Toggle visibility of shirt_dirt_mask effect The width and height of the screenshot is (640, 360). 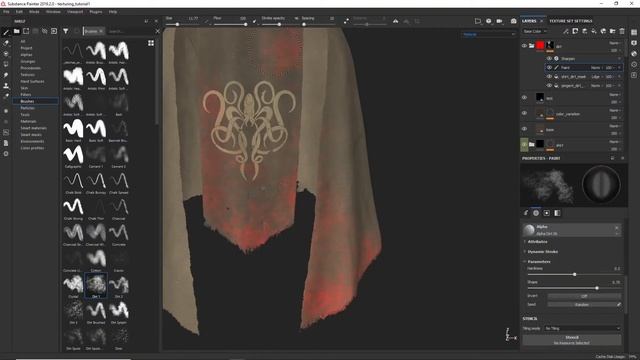549,76
